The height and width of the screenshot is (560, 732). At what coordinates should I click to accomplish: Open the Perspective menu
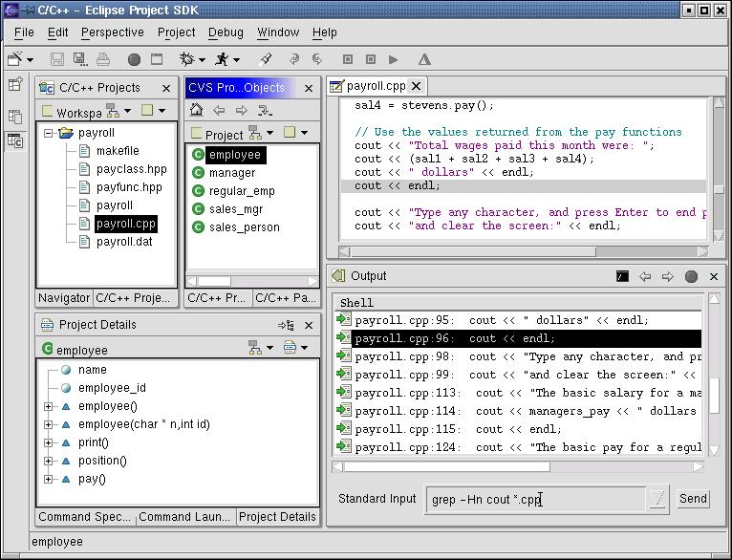[112, 32]
